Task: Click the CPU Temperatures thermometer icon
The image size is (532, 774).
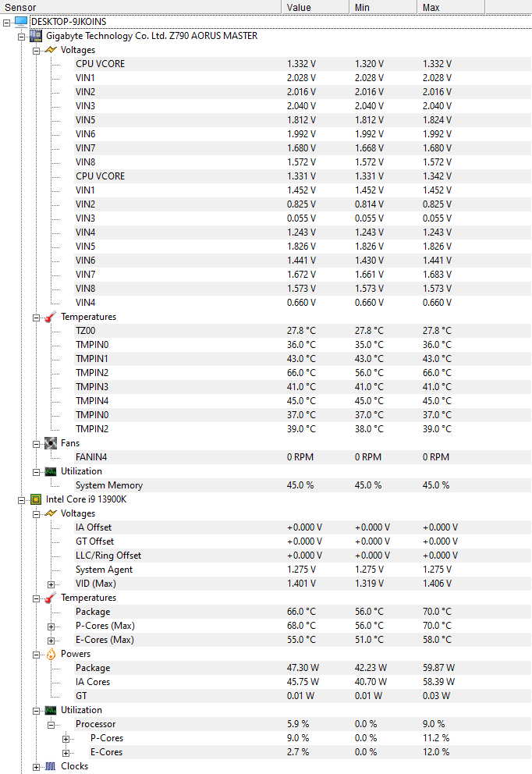Action: point(51,598)
